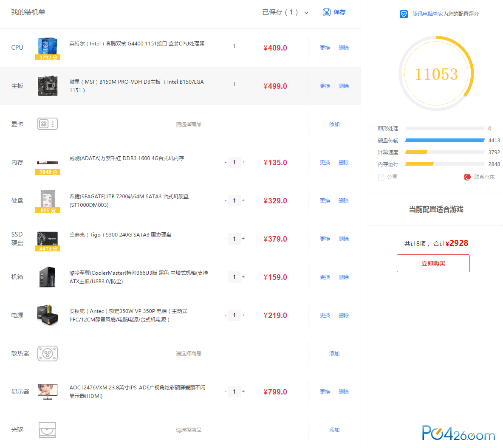The image size is (503, 448).
Task: Replace (更换) the Seagate hard drive
Action: (325, 200)
